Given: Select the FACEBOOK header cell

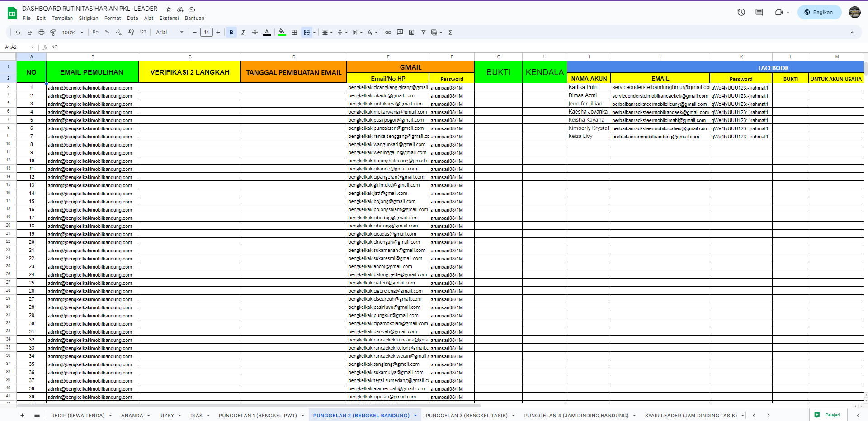Looking at the screenshot, I should click(715, 68).
